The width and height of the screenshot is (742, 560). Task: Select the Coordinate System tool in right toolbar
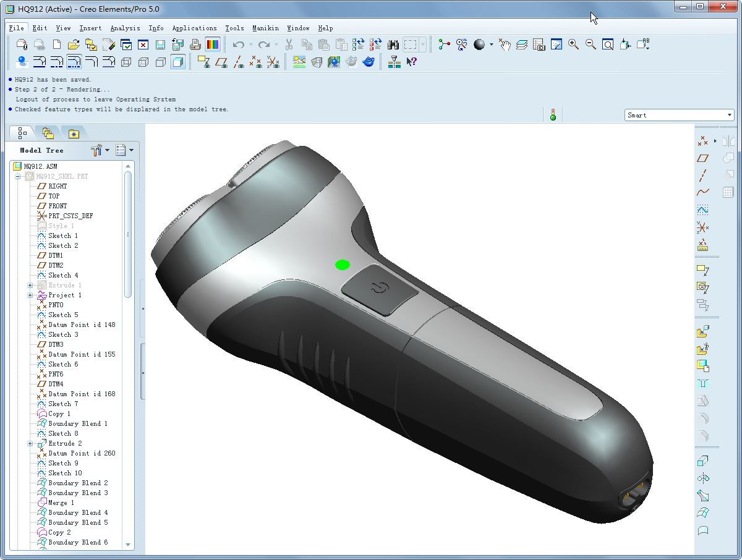[x=702, y=227]
